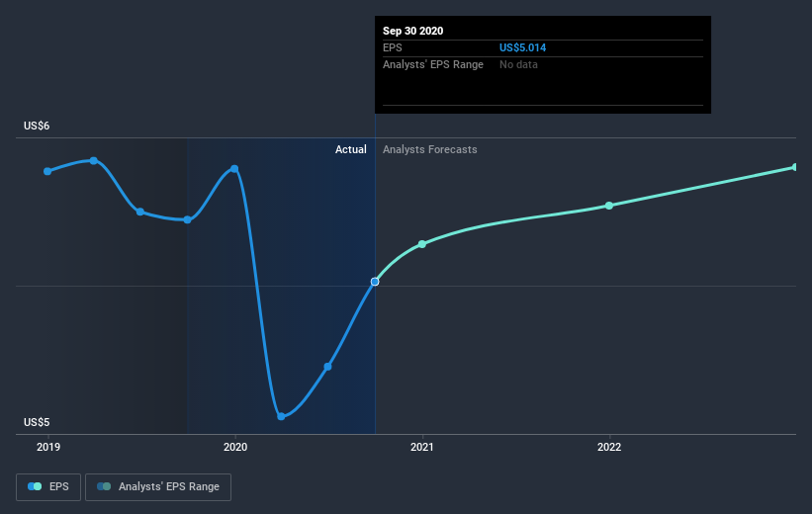Viewport: 812px width, 514px height.
Task: Click the 2020 axis label
Action: [x=235, y=447]
